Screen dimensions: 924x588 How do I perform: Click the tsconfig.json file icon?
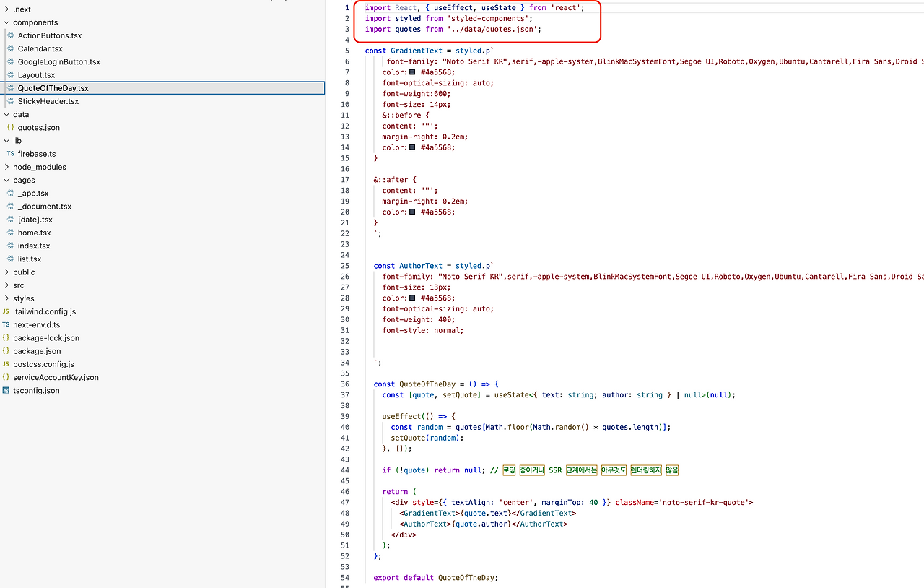coord(6,390)
